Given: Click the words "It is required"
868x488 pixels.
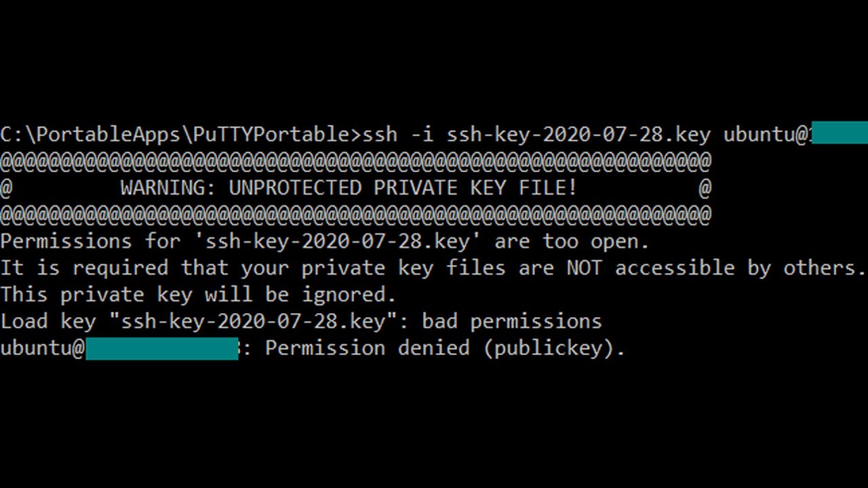Looking at the screenshot, I should coord(84,268).
